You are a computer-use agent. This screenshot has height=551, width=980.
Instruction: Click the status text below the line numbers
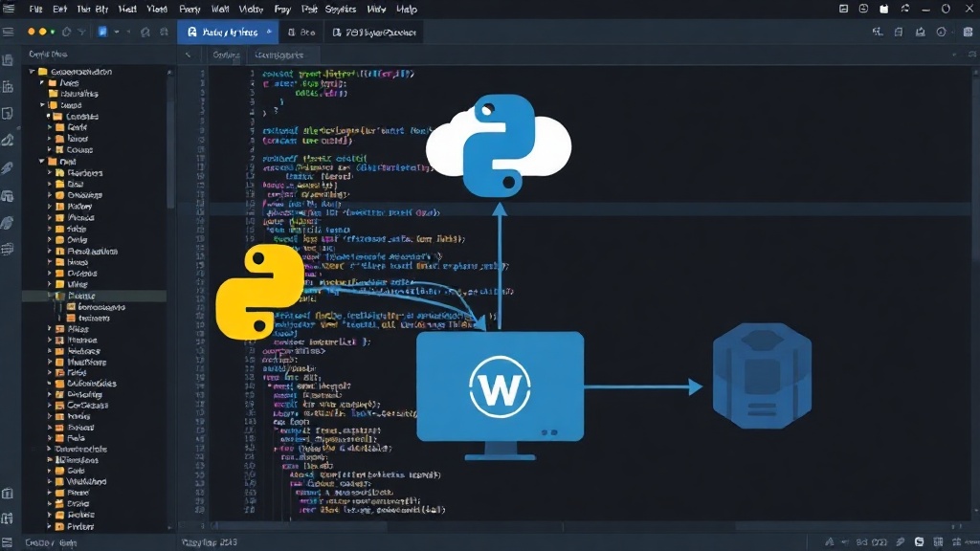click(209, 542)
